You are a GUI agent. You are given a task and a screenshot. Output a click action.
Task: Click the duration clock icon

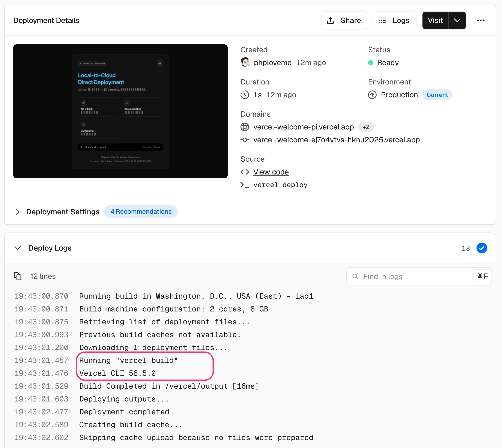245,95
